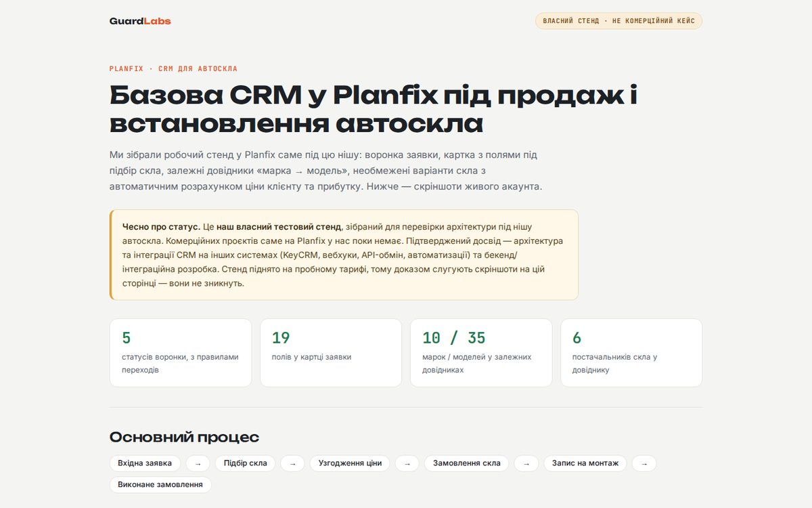
Task: Click the bold phrase "наш власний тестовий стенд"
Action: (279, 227)
